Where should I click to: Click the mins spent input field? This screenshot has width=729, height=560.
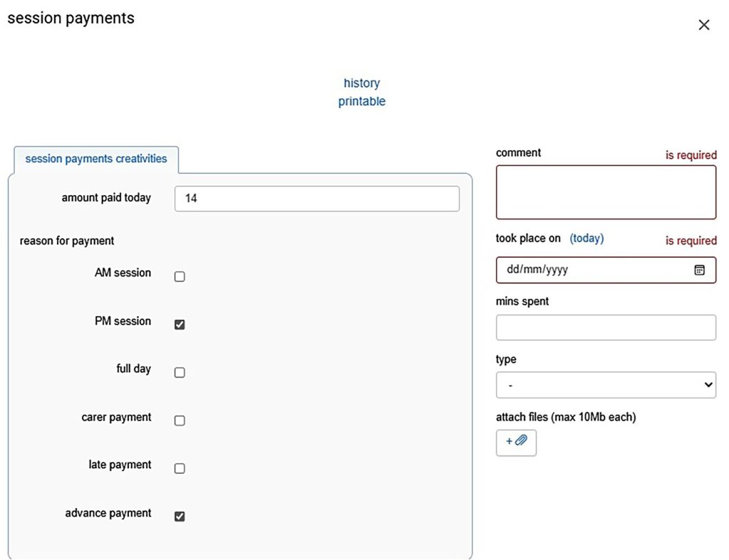pyautogui.click(x=606, y=327)
